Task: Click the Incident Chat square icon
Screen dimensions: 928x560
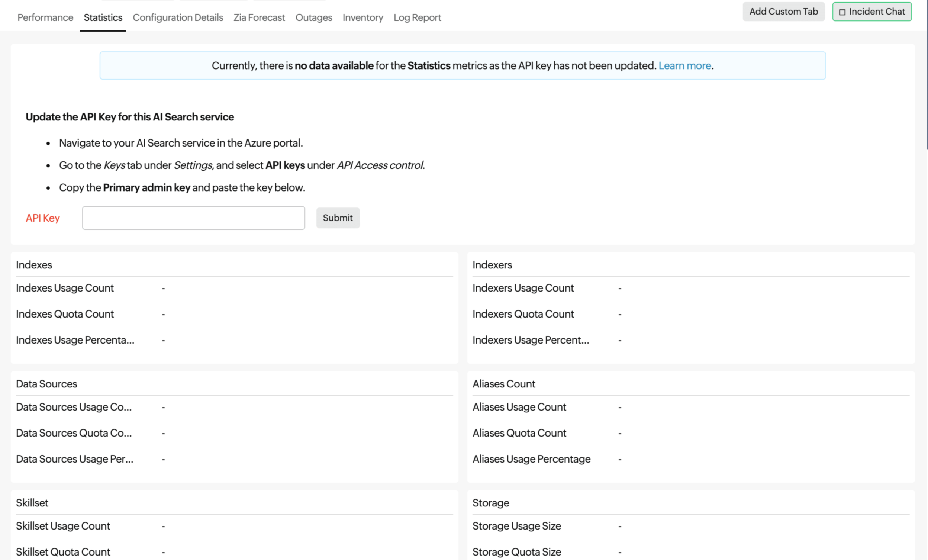Action: click(x=842, y=12)
